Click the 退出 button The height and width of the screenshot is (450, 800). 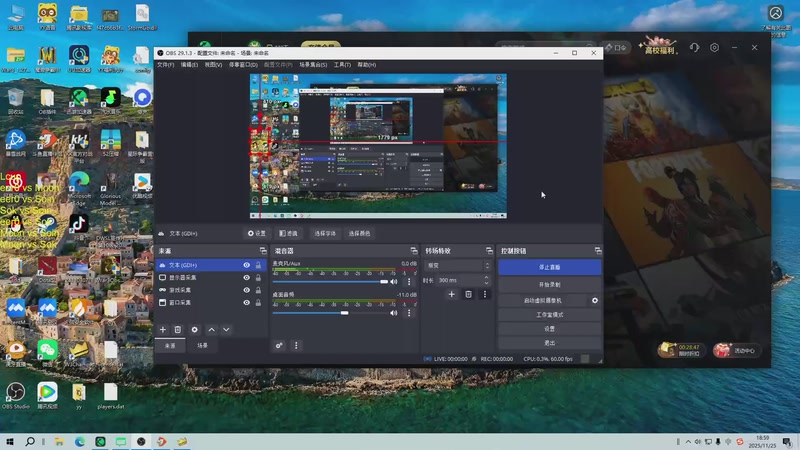tap(549, 343)
